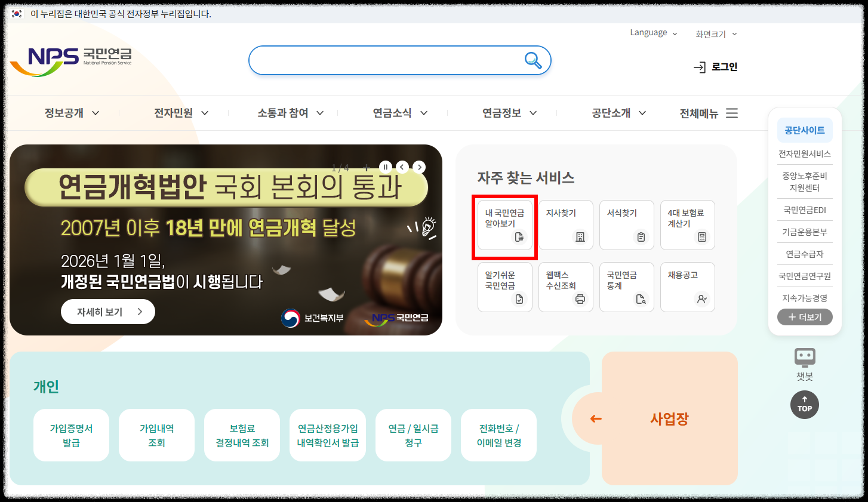The width and height of the screenshot is (868, 502).
Task: View 국민연금 통계 statistics icon
Action: [626, 287]
